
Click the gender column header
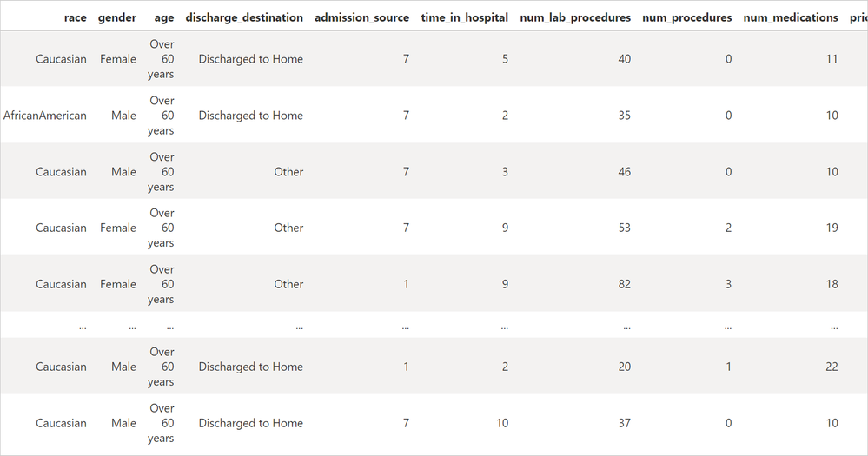(117, 17)
